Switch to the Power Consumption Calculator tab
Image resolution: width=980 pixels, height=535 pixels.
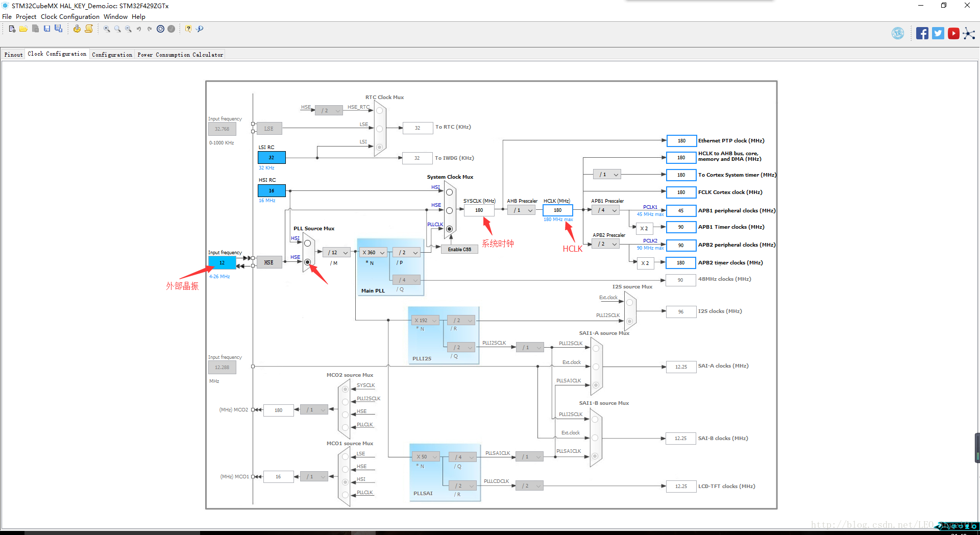coord(180,55)
